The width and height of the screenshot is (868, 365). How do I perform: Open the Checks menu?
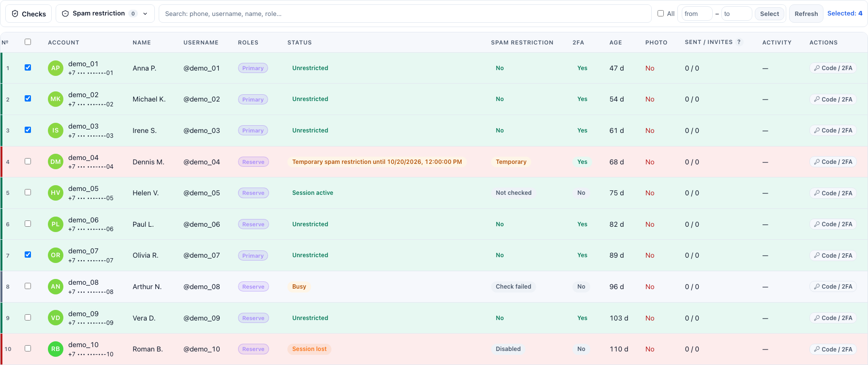coord(29,14)
